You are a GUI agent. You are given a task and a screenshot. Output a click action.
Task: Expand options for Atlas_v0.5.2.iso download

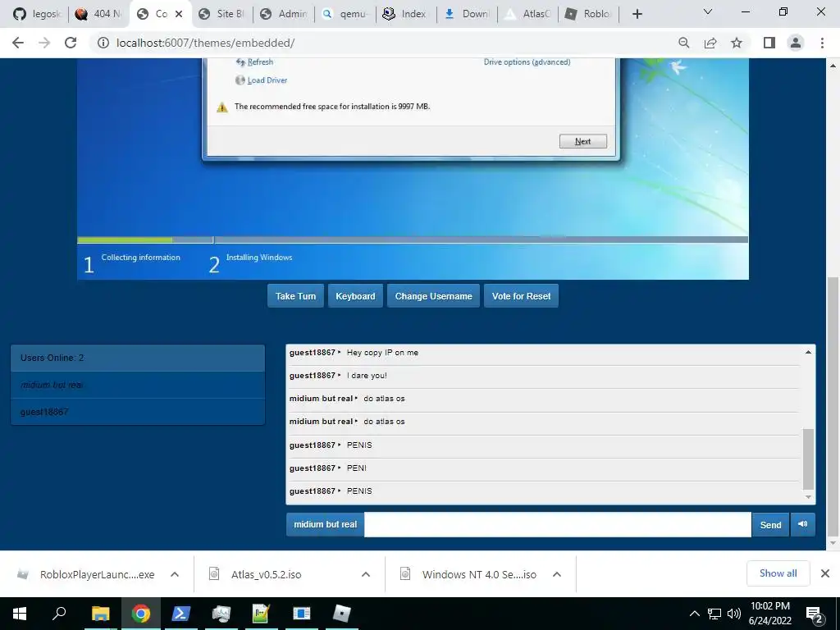click(x=366, y=574)
